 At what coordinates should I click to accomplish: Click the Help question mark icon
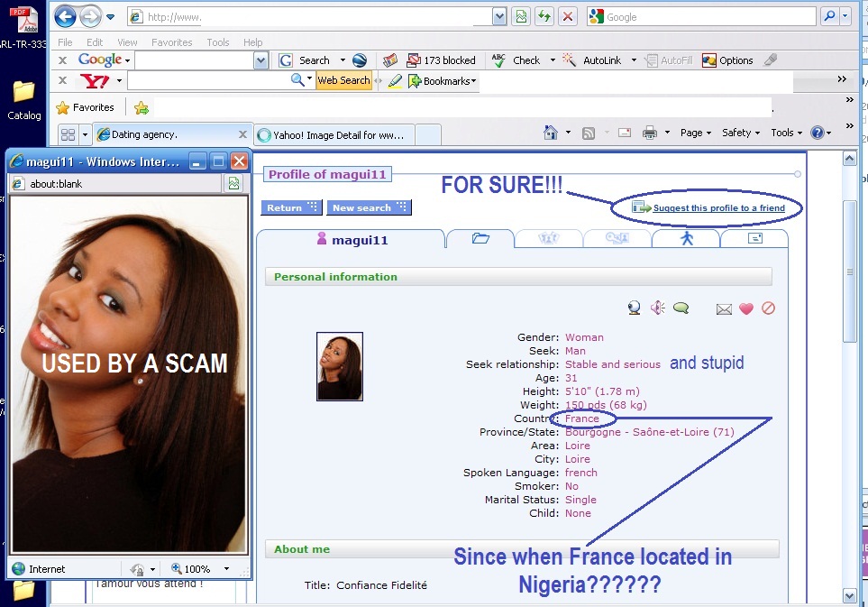click(x=817, y=133)
